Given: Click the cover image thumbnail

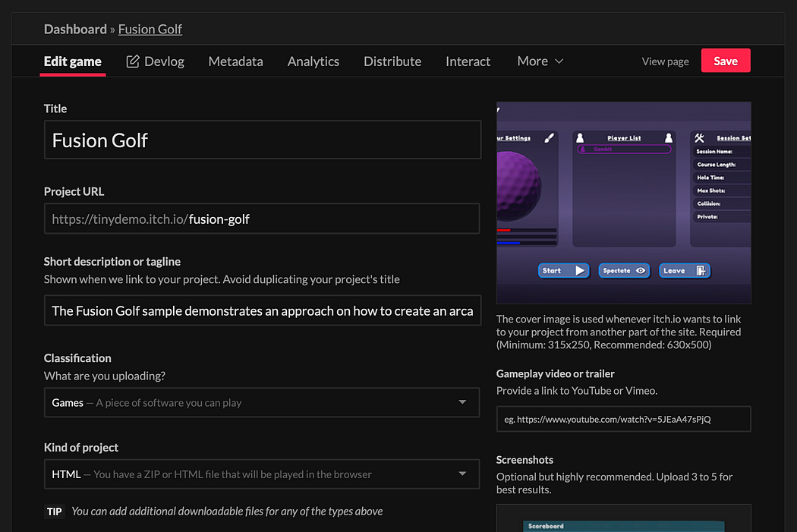Looking at the screenshot, I should pyautogui.click(x=624, y=203).
